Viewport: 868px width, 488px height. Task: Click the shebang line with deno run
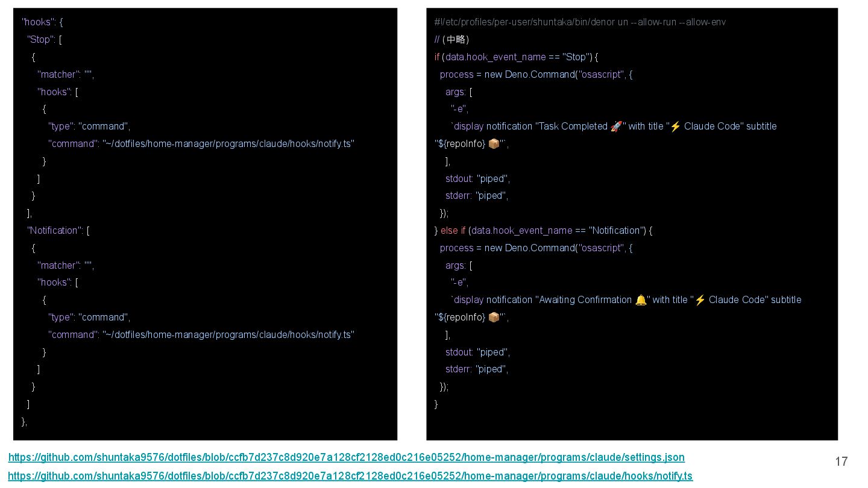point(580,22)
